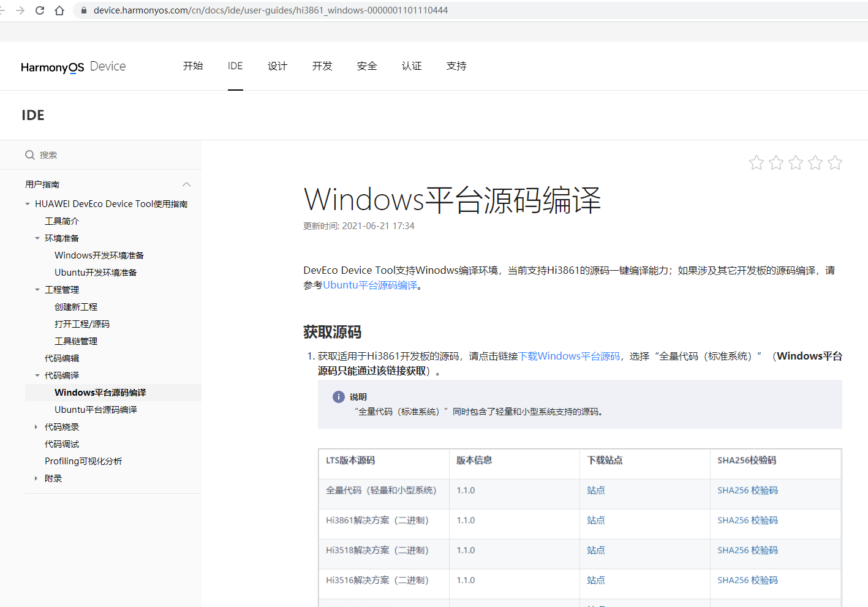This screenshot has width=868, height=607.
Task: Click the address bar lock icon
Action: coord(83,10)
